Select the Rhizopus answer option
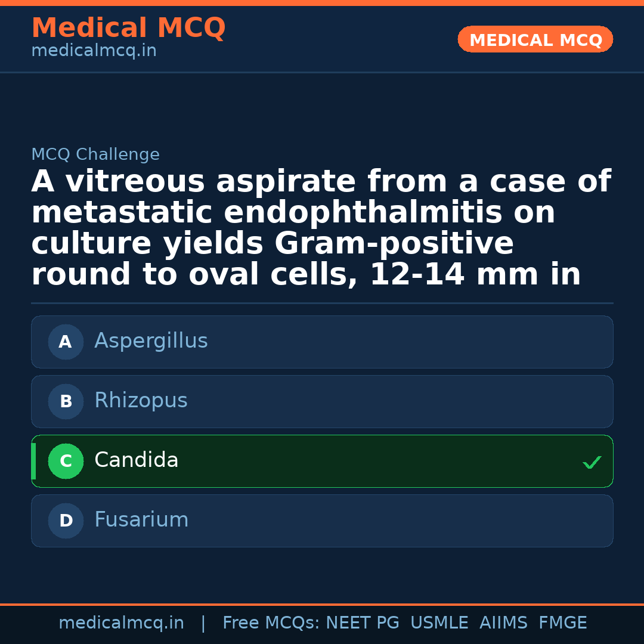Viewport: 644px width, 644px height. 322,401
